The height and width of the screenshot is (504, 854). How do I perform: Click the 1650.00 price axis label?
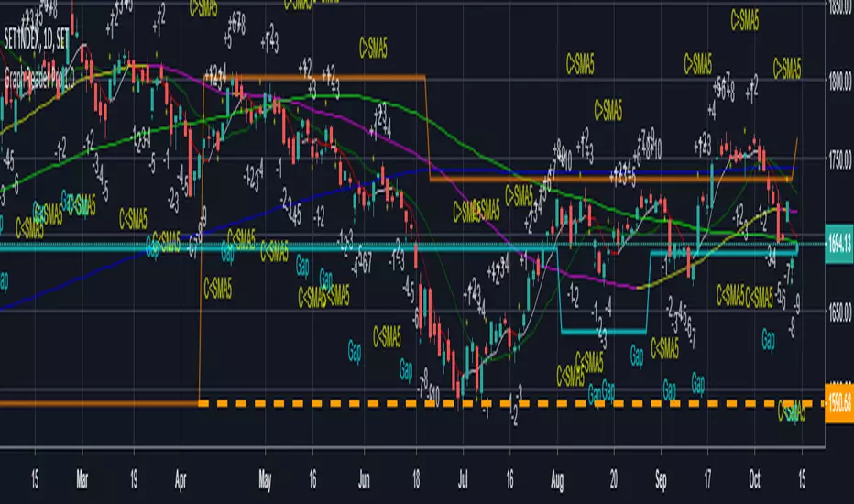pyautogui.click(x=839, y=312)
